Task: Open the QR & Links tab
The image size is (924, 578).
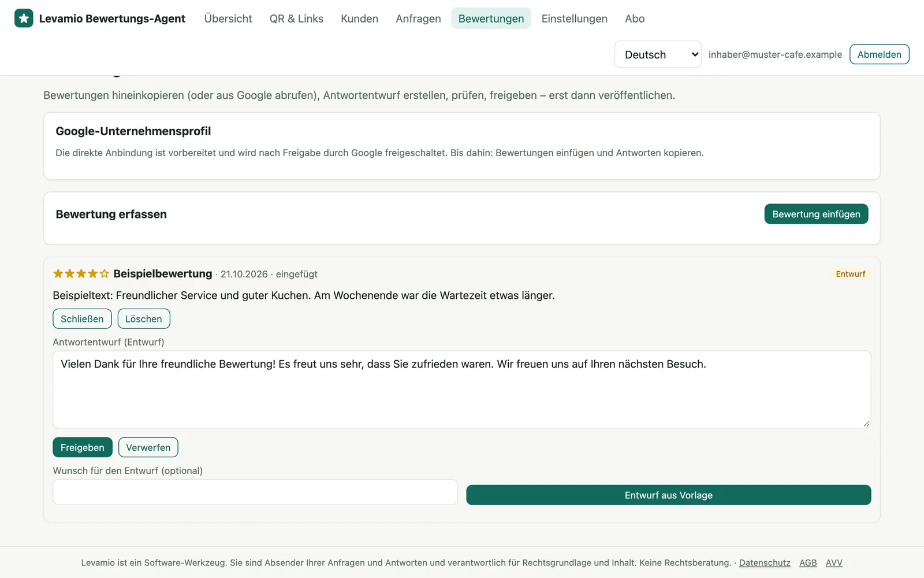Action: [x=296, y=18]
